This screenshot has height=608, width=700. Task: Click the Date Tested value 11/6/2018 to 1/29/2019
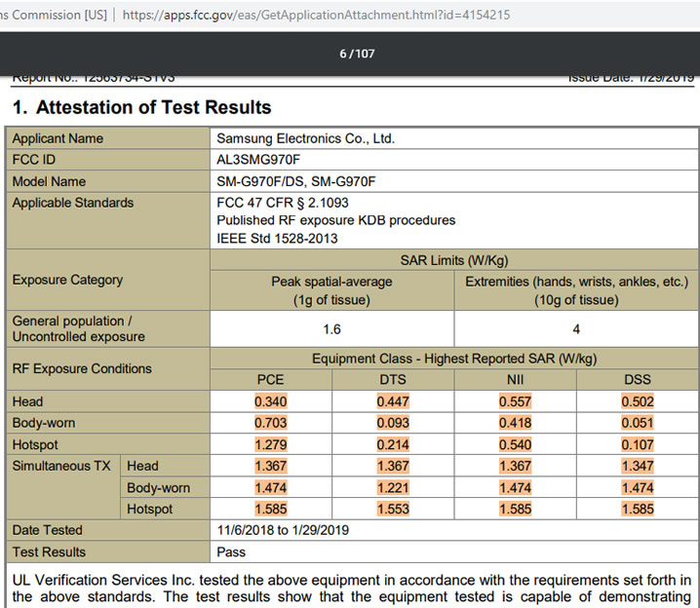pos(283,530)
